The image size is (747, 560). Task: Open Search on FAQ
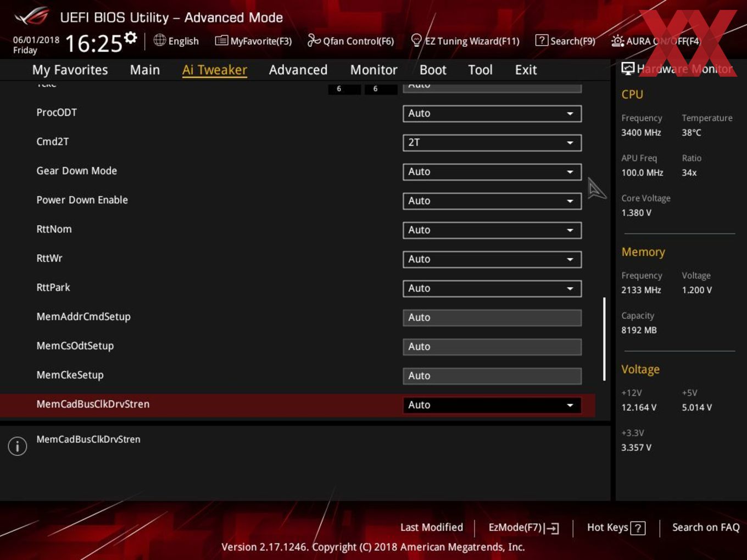[x=706, y=527]
